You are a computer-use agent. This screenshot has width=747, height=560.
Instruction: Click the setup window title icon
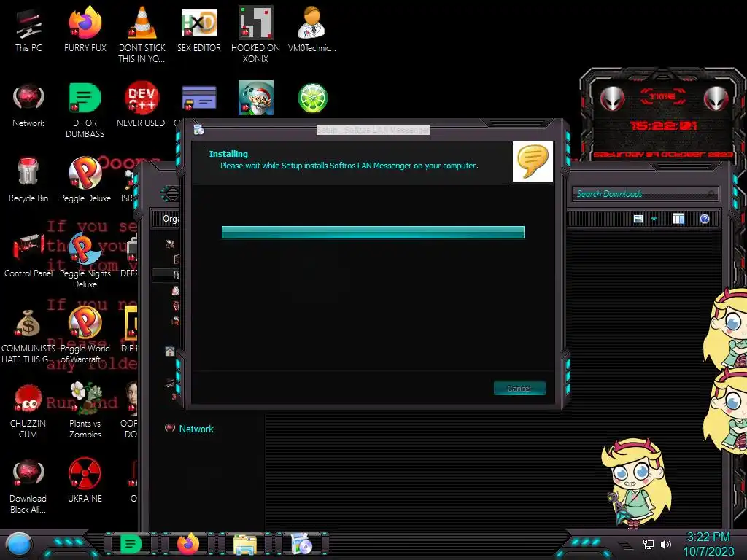(x=199, y=130)
